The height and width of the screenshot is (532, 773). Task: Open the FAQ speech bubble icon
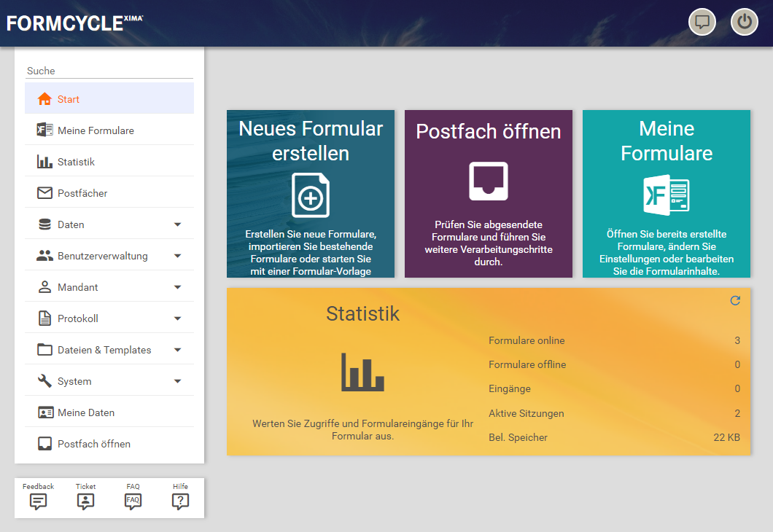pos(133,501)
